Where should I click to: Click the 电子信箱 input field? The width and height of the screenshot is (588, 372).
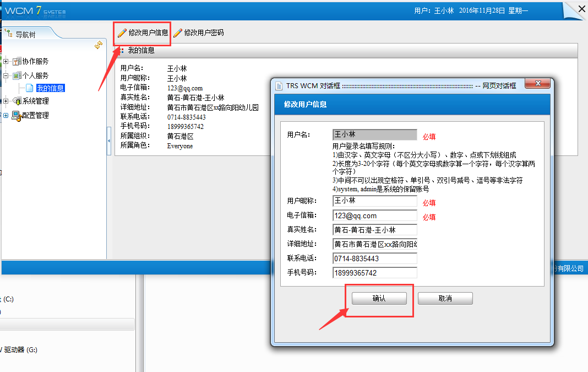pos(374,216)
